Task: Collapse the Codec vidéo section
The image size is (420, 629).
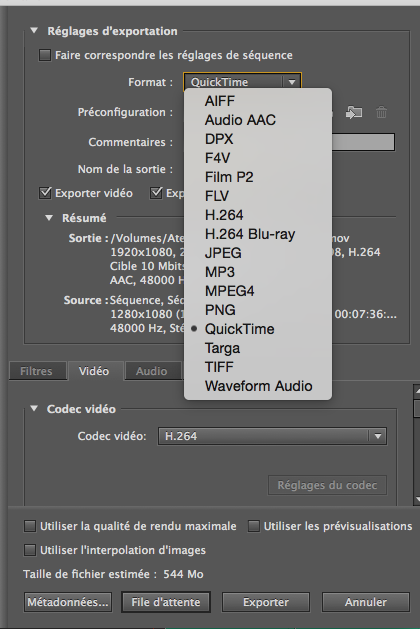Action: point(34,408)
